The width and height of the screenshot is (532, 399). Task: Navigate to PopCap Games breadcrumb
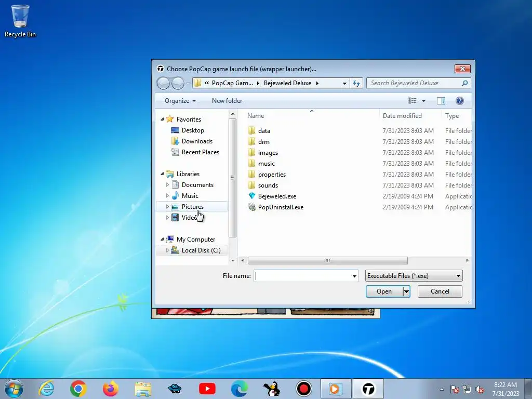232,83
